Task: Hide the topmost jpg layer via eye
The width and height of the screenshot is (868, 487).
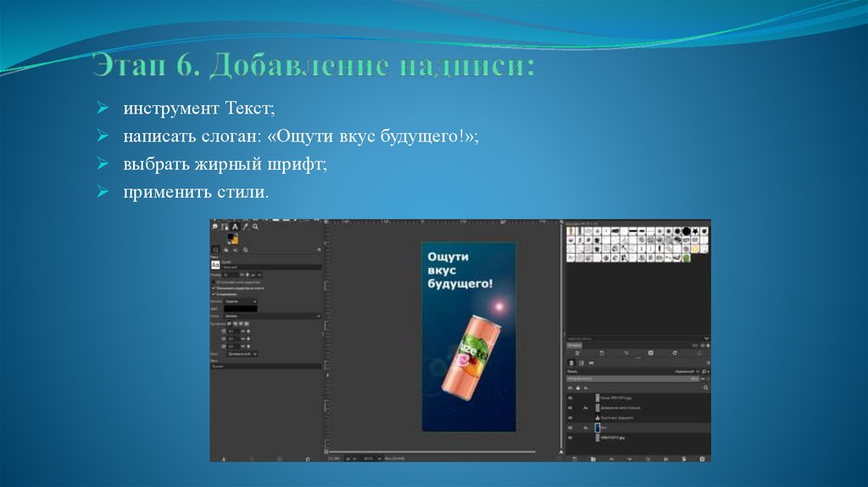Action: tap(570, 398)
